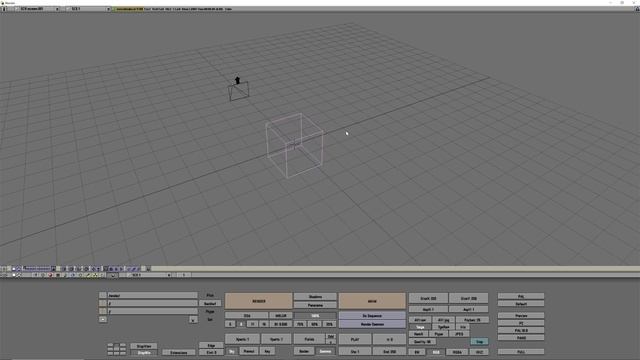Select the 75% render size
Screen dimensions: 640x360
[x=300, y=324]
